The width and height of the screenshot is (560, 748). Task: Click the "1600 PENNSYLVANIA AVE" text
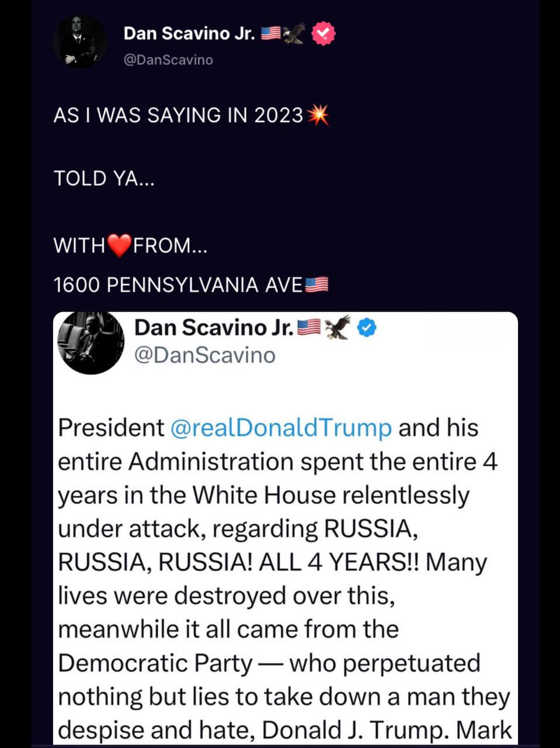pos(178,285)
